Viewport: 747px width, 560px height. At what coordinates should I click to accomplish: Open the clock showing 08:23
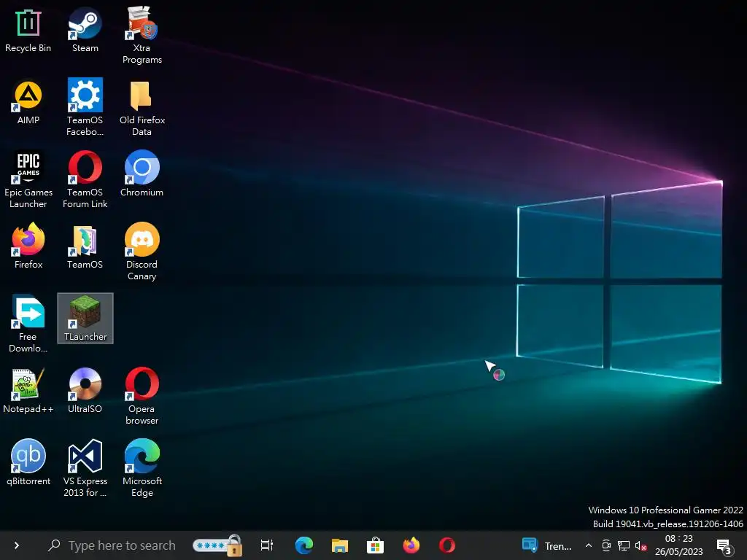(679, 545)
